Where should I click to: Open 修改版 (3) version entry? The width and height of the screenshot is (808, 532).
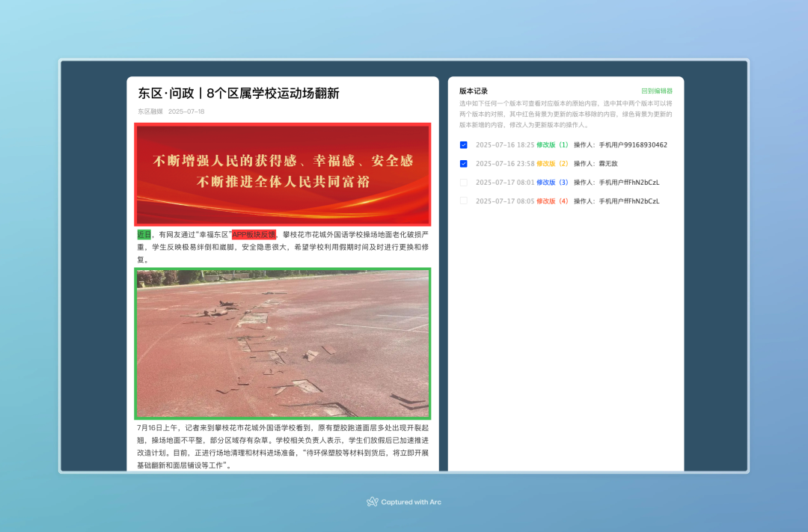[x=552, y=183]
